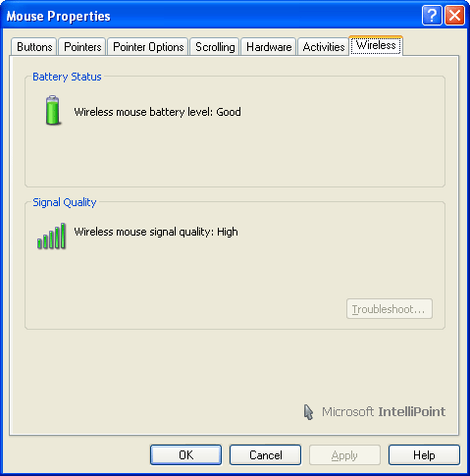Click the Wireless mouse battery level text
The height and width of the screenshot is (476, 470).
pos(157,112)
